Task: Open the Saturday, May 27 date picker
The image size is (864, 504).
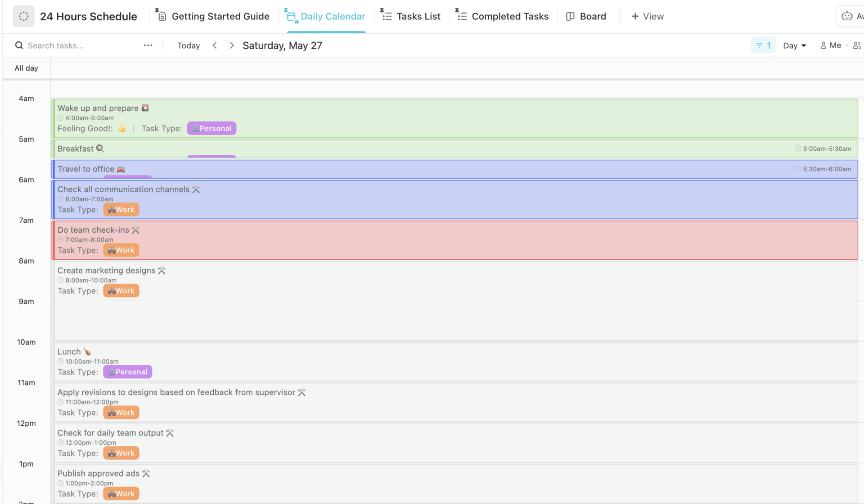Action: [x=282, y=45]
